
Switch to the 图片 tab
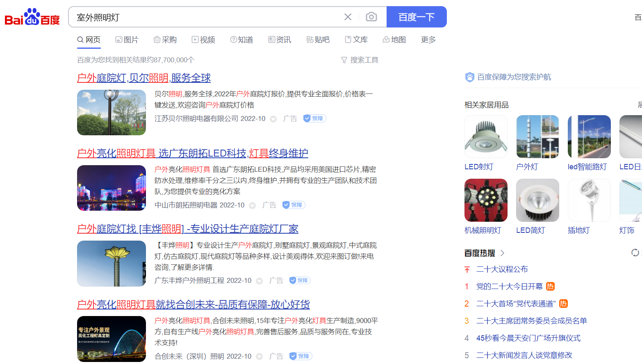click(127, 40)
